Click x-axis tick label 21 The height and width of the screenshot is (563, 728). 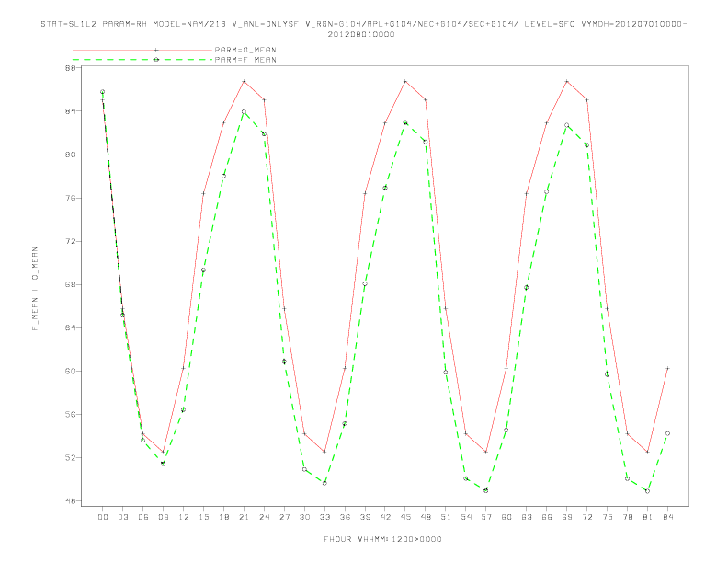[x=244, y=517]
